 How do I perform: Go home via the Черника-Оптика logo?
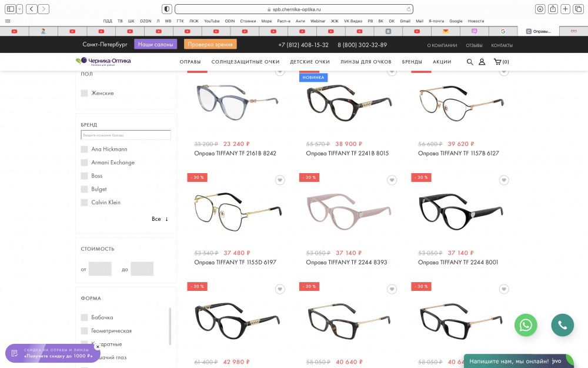103,62
